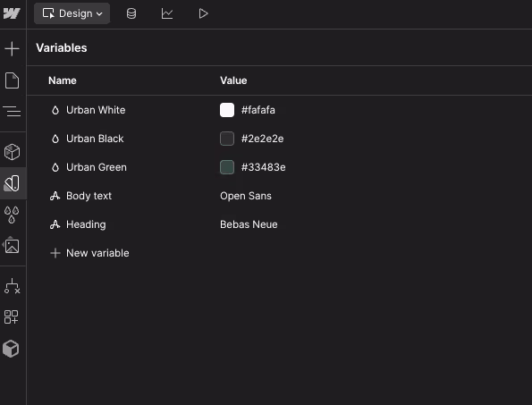Edit the Bebas Neue heading value
Image resolution: width=532 pixels, height=405 pixels.
tap(249, 224)
